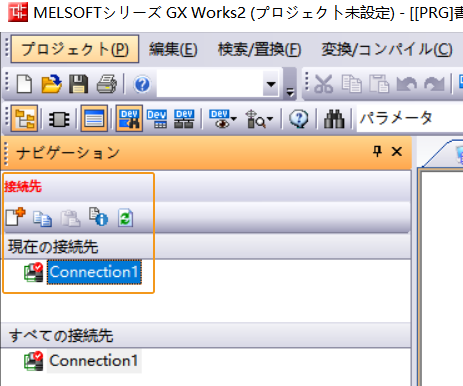463x386 pixels.
Task: Undo the last action
Action: pyautogui.click(x=407, y=84)
